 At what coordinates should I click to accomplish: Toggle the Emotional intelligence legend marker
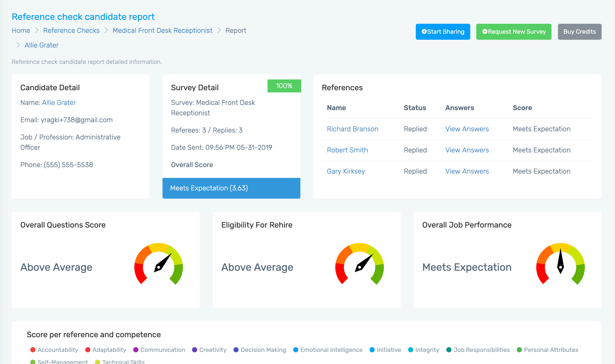pyautogui.click(x=296, y=350)
